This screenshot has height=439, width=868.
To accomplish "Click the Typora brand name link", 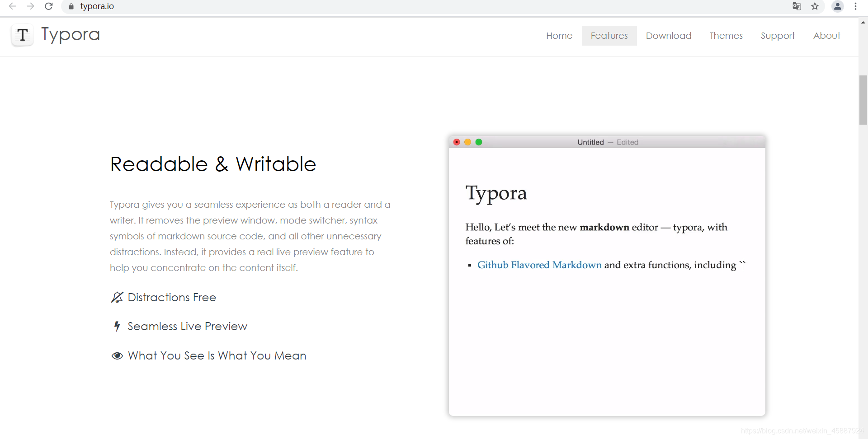I will click(71, 35).
